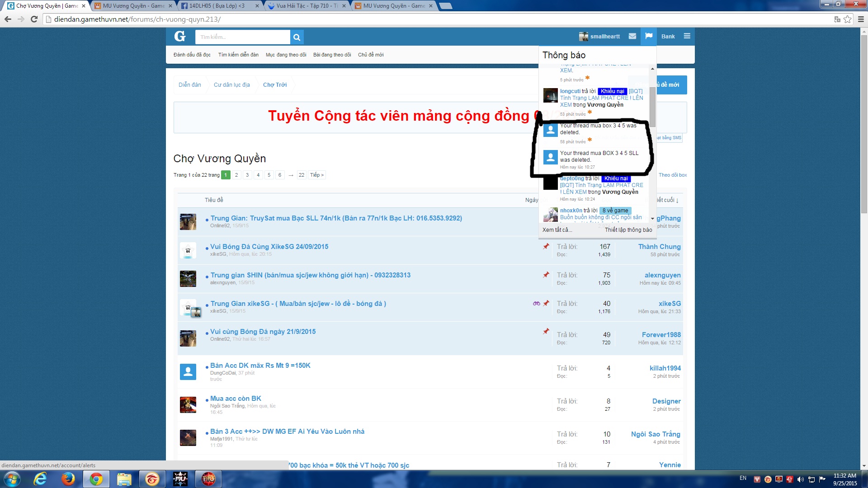Open the envelope messages icon

[x=632, y=36]
